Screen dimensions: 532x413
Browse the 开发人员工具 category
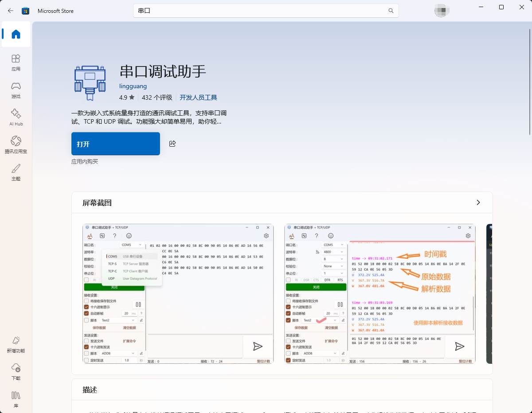tap(198, 97)
